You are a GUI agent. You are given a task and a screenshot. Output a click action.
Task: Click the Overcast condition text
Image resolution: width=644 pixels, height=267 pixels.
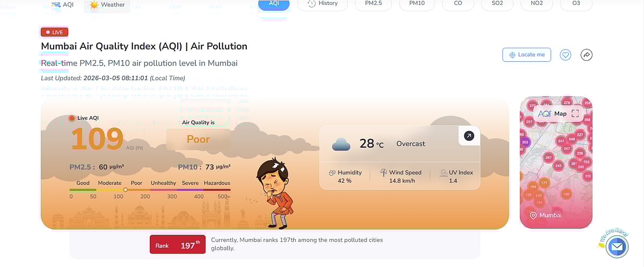[411, 143]
